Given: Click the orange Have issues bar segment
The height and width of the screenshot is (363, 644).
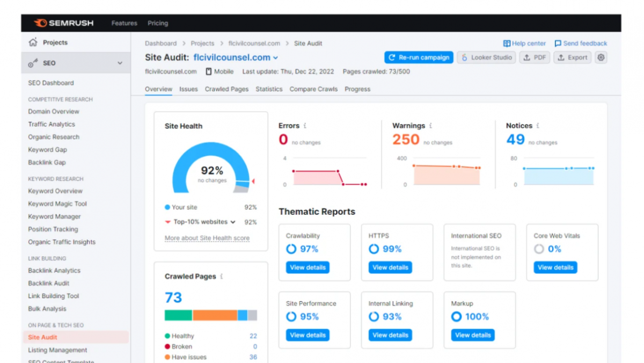Looking at the screenshot, I should pyautogui.click(x=215, y=315).
